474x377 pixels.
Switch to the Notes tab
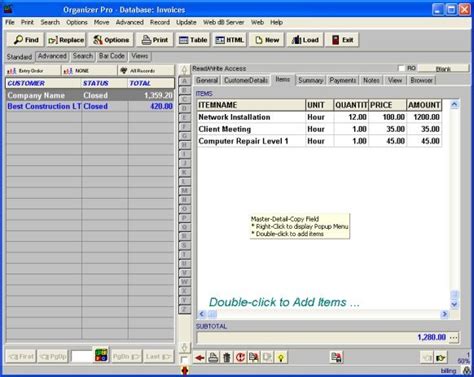click(371, 80)
